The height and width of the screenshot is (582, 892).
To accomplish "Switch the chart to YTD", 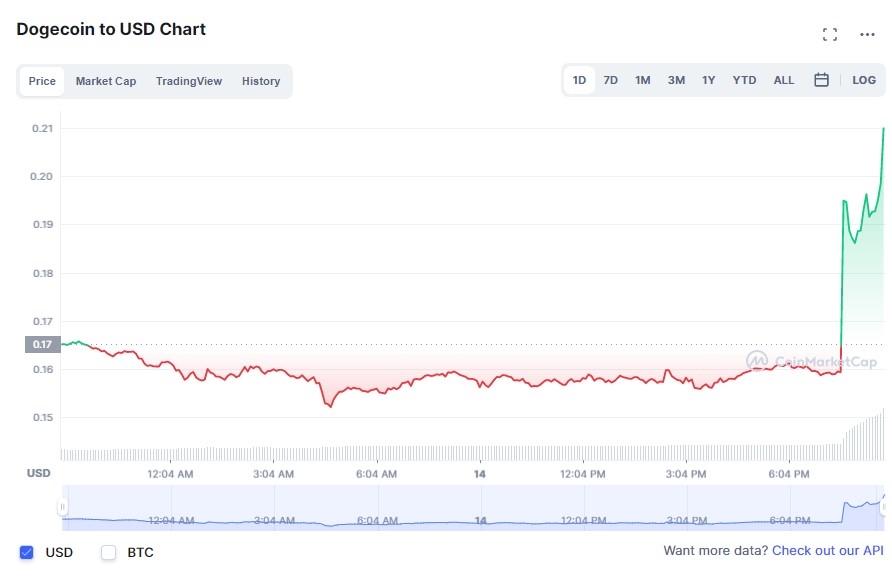I will pyautogui.click(x=744, y=80).
